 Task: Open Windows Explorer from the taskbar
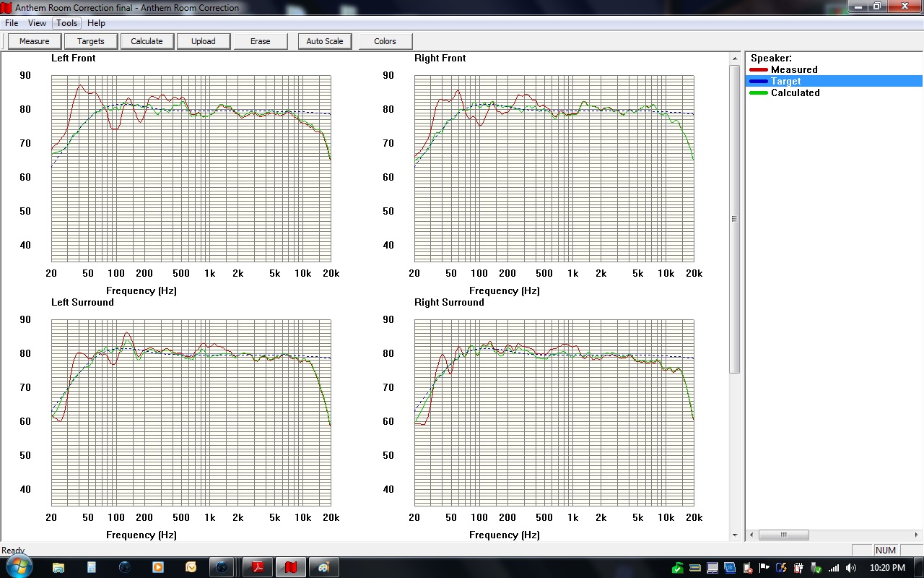pos(58,568)
